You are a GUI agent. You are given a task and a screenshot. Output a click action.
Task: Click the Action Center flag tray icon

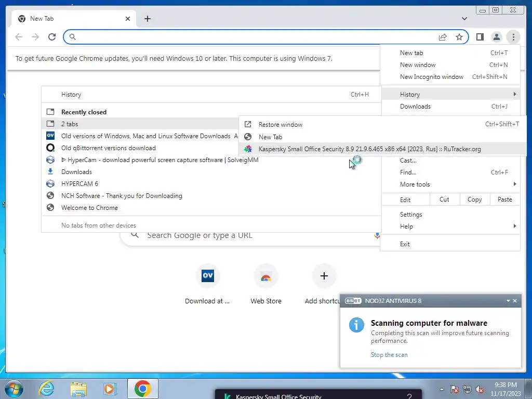455,390
